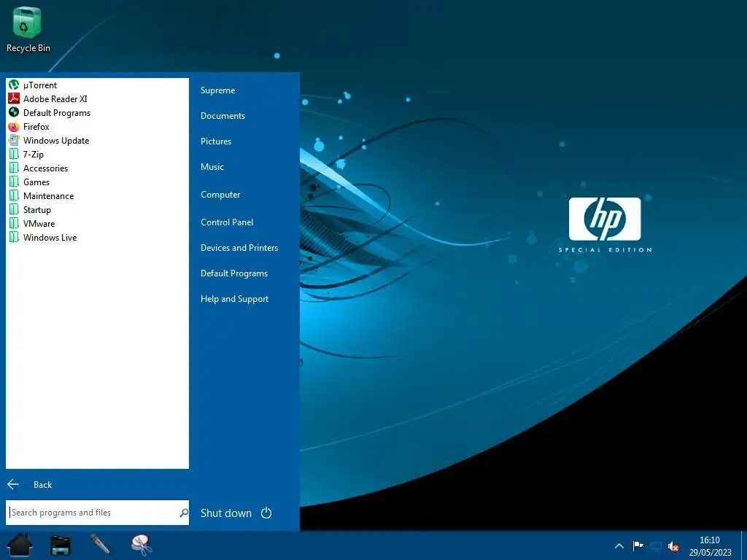
Task: Click the Show desktop strip at taskbar end
Action: pyautogui.click(x=744, y=545)
